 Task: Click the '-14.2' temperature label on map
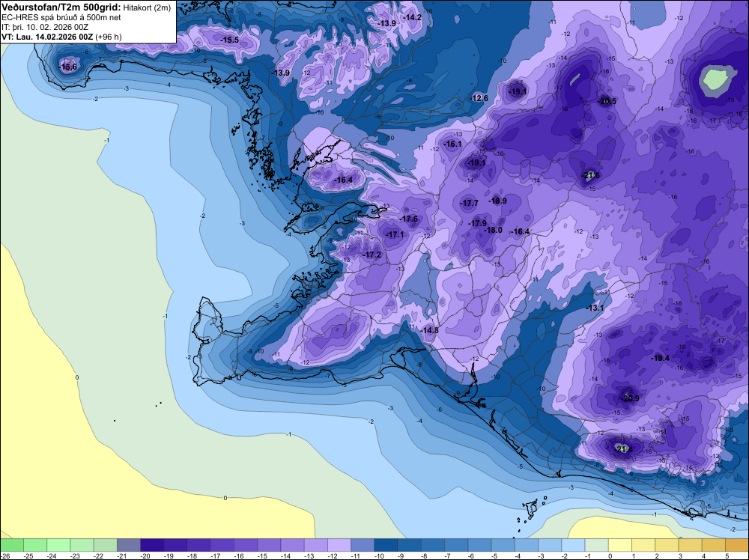click(x=413, y=18)
